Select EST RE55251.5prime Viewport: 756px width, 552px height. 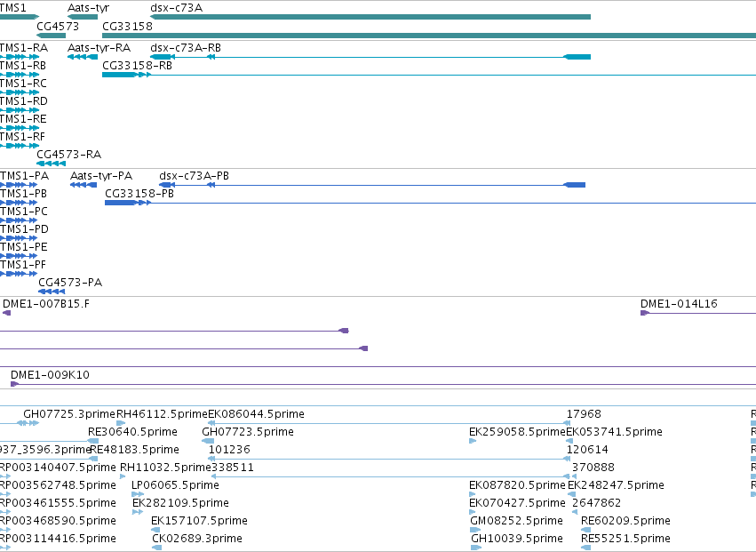coord(625,540)
